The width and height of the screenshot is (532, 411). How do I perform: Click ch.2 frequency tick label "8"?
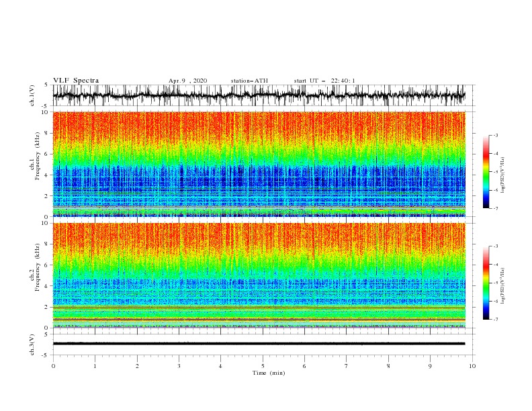coord(46,244)
